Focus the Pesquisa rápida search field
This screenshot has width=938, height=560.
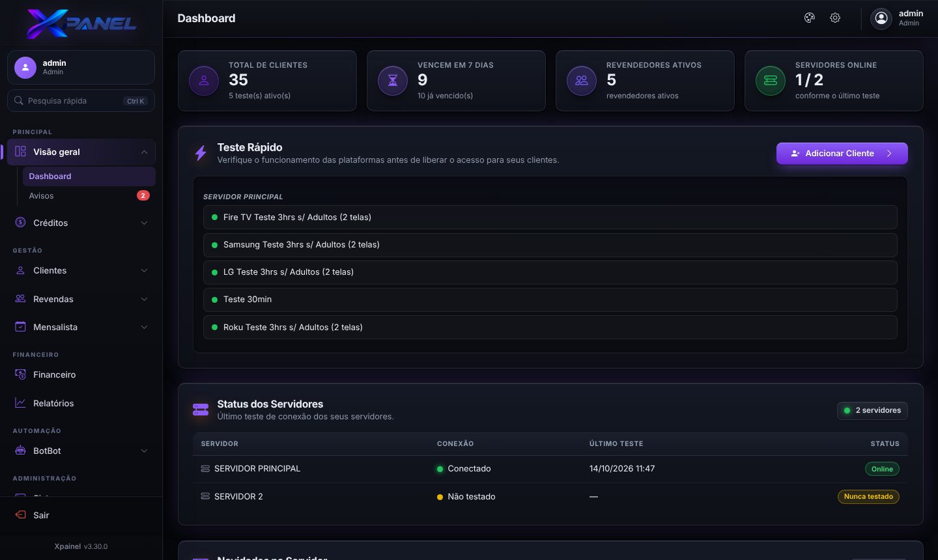(x=81, y=101)
